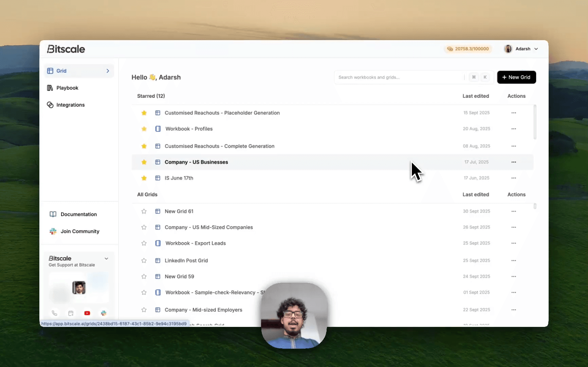Image resolution: width=588 pixels, height=367 pixels.
Task: Click the credits coin icon 20758.3/100000
Action: click(450, 49)
